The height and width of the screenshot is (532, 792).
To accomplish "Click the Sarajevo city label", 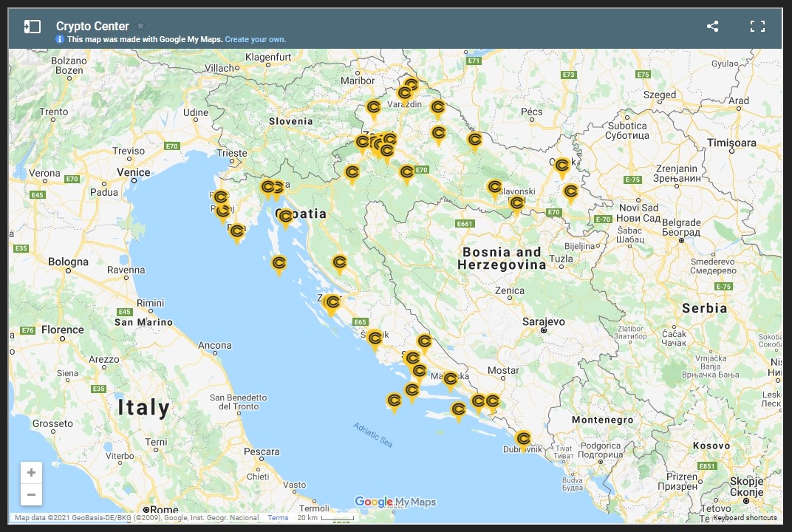I will point(543,322).
